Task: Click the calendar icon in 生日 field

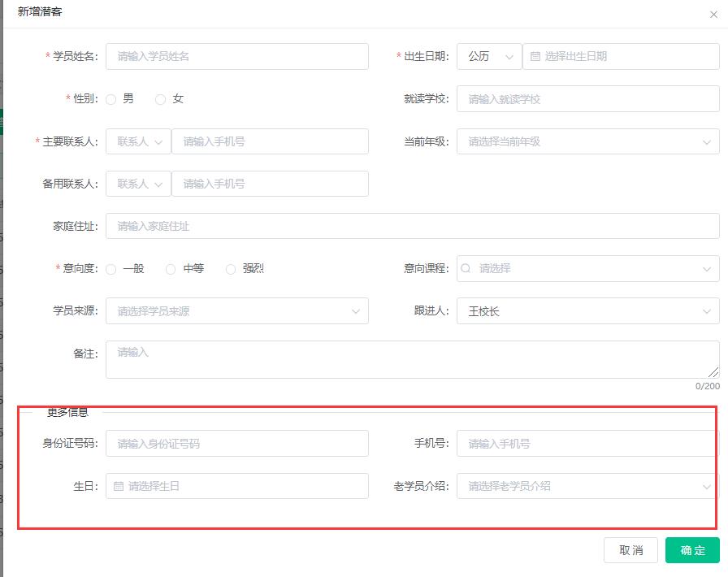Action: click(119, 487)
